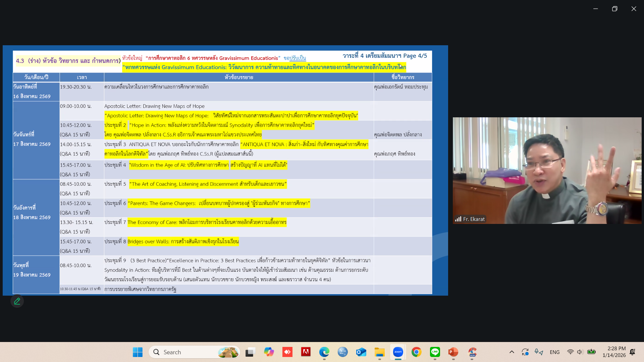The image size is (644, 362).
Task: Open Zoom from the taskbar
Action: tap(398, 352)
